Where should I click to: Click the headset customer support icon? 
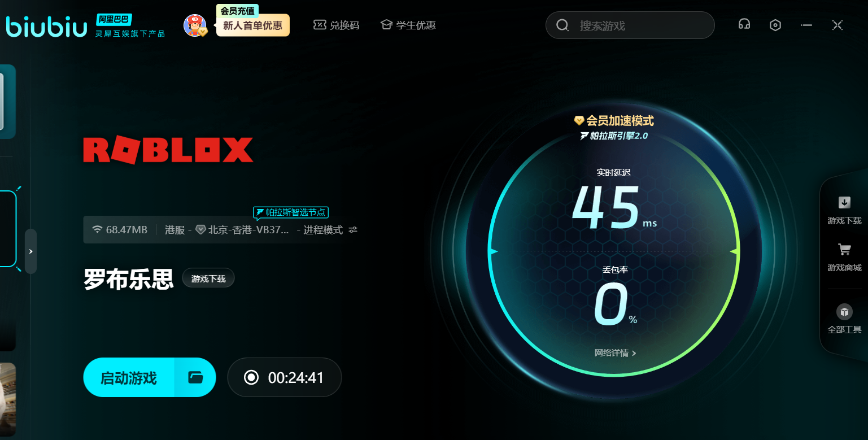(x=744, y=25)
